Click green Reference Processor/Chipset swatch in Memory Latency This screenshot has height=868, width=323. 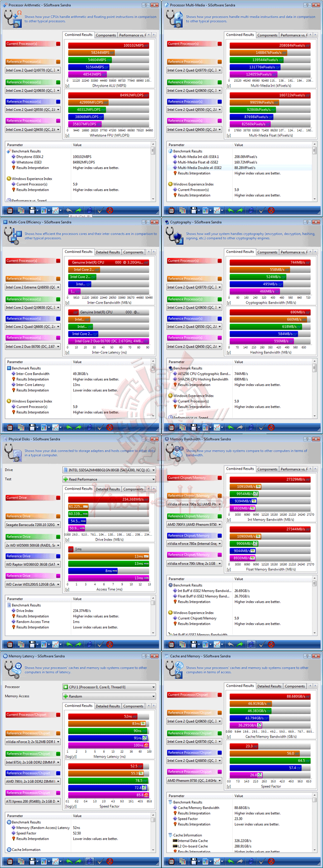click(58, 754)
